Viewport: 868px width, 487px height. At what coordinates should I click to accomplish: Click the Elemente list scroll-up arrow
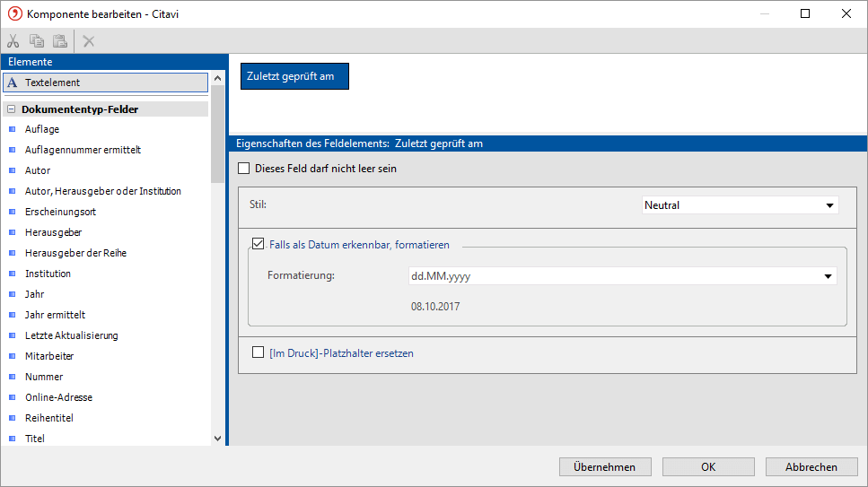pos(217,79)
